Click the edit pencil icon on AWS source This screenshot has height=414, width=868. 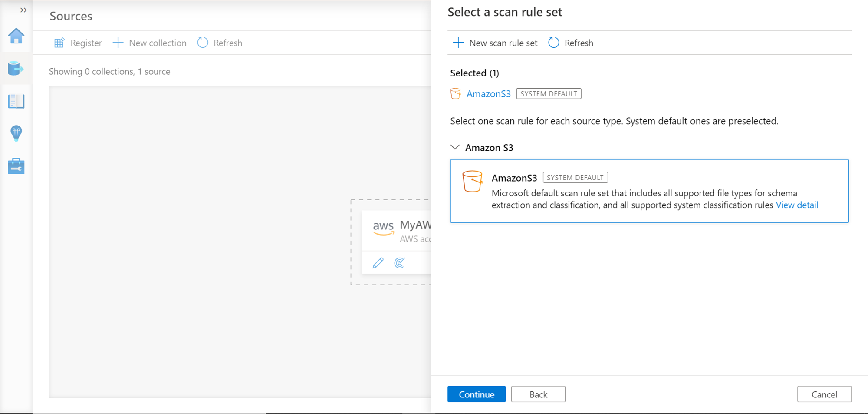(378, 263)
